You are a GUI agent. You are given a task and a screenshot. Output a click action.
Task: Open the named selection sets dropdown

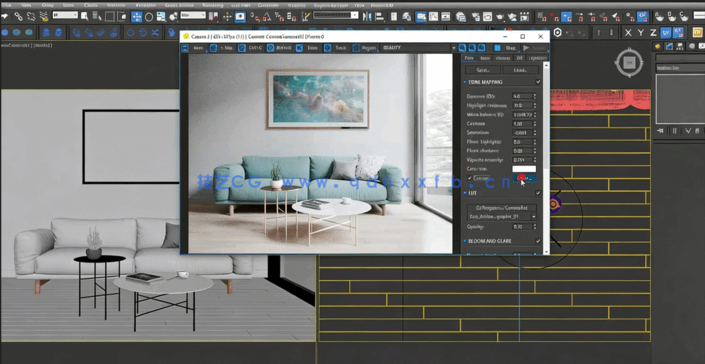point(336,15)
